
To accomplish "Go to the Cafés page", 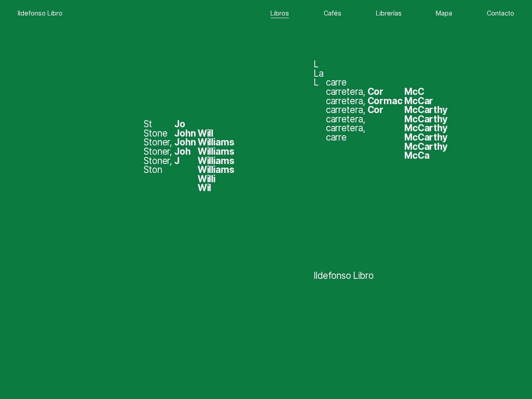I will tap(332, 13).
